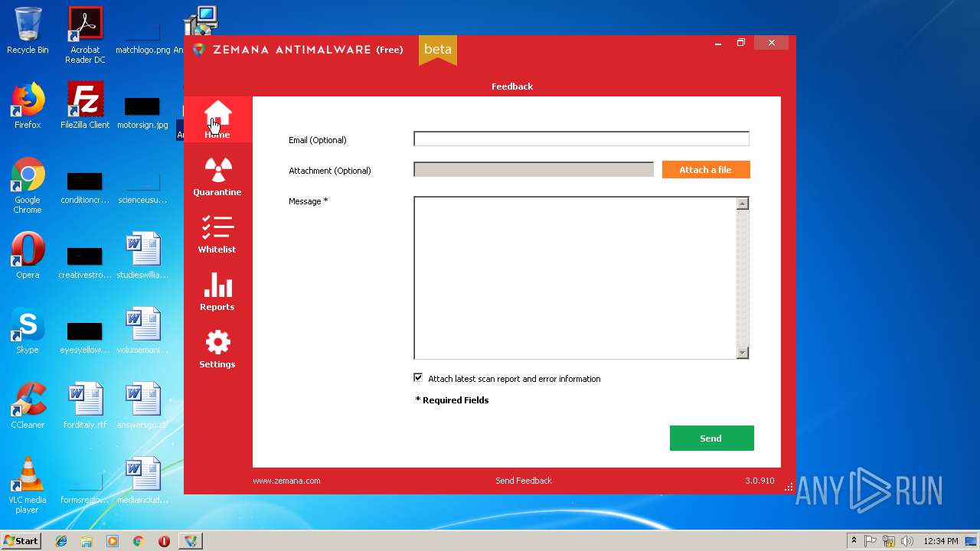
Task: Open the Quarantine section
Action: 217,177
